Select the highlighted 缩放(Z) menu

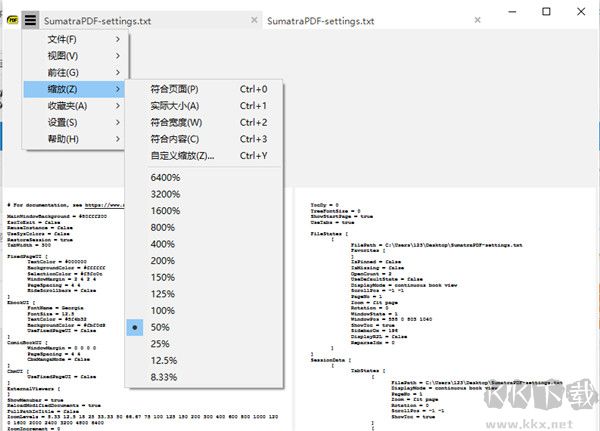point(73,89)
